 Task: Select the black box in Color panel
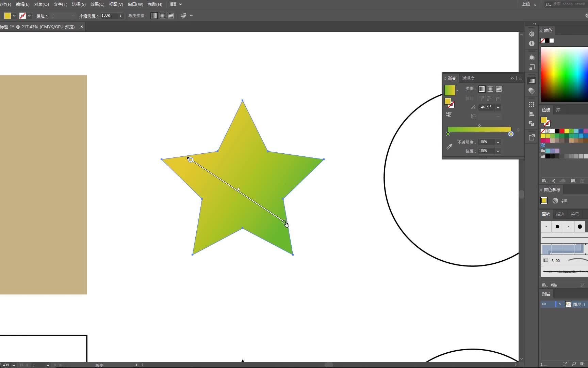[x=547, y=41]
